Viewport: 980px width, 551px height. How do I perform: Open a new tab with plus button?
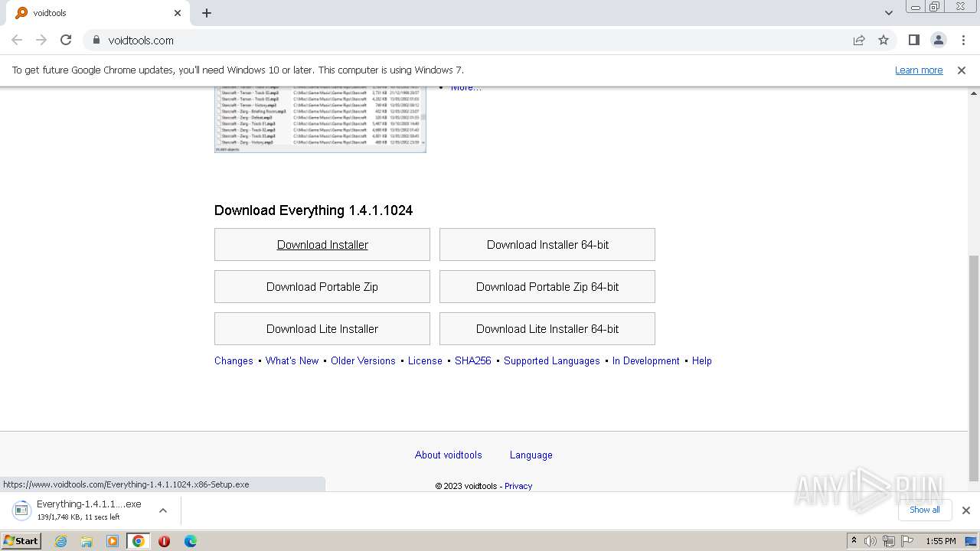point(207,13)
